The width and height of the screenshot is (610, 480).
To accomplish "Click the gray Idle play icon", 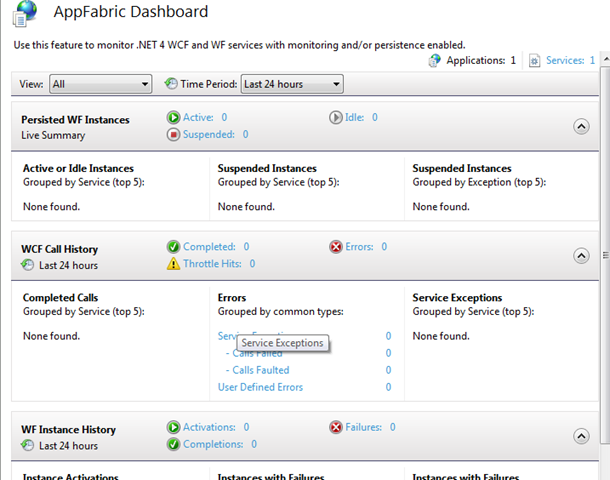I will [335, 117].
